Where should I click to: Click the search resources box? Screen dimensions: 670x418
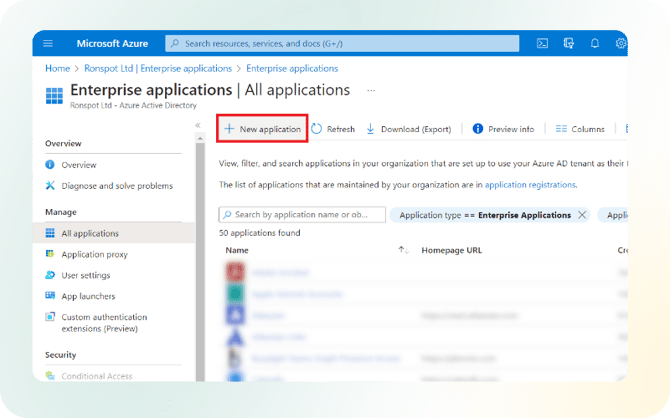[342, 43]
